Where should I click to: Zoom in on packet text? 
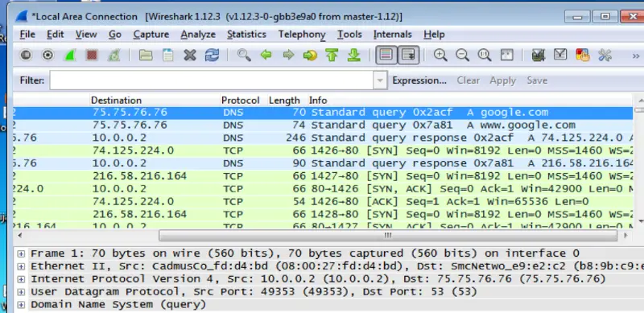(x=440, y=55)
